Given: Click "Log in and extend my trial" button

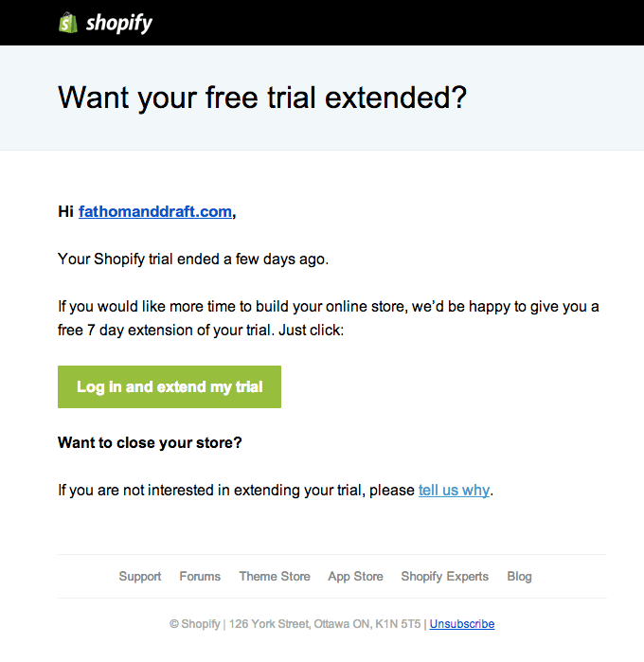Looking at the screenshot, I should pyautogui.click(x=170, y=386).
